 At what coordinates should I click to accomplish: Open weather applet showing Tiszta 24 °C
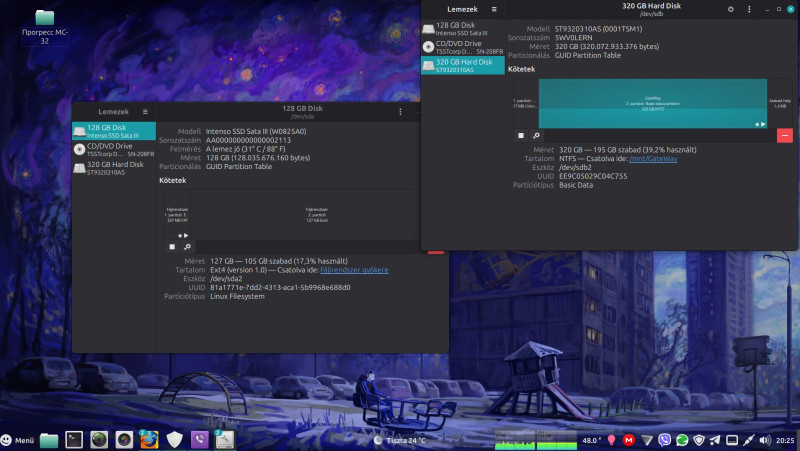coord(399,440)
